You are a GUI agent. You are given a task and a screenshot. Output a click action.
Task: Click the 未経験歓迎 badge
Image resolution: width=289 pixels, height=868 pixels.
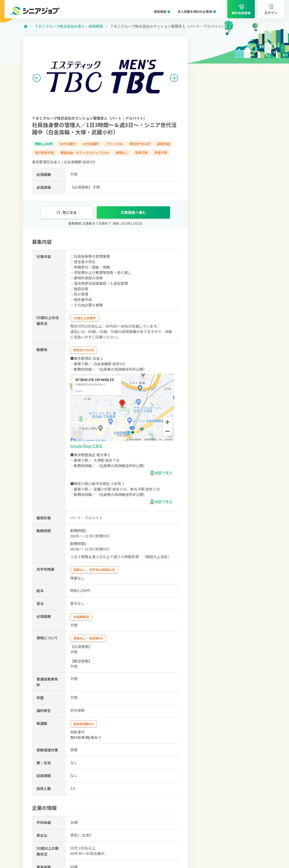(x=81, y=617)
